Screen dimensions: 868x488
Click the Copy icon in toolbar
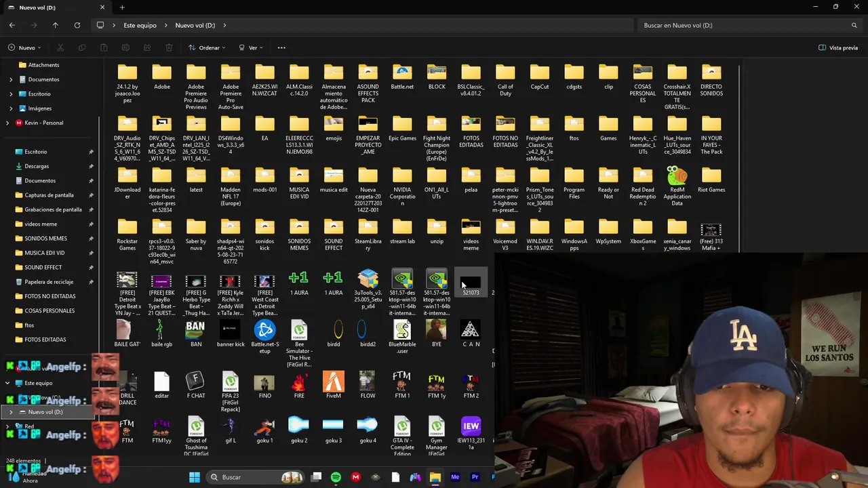click(82, 47)
